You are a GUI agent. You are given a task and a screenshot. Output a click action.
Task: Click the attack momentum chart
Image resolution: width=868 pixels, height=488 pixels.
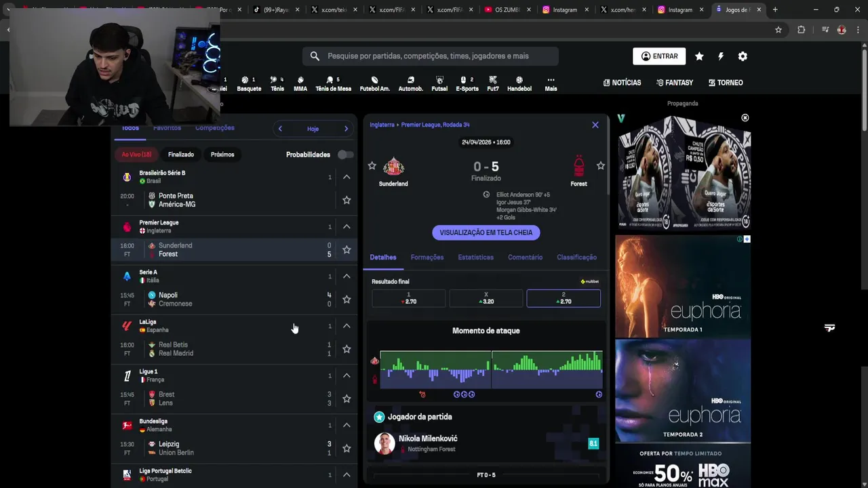(491, 369)
